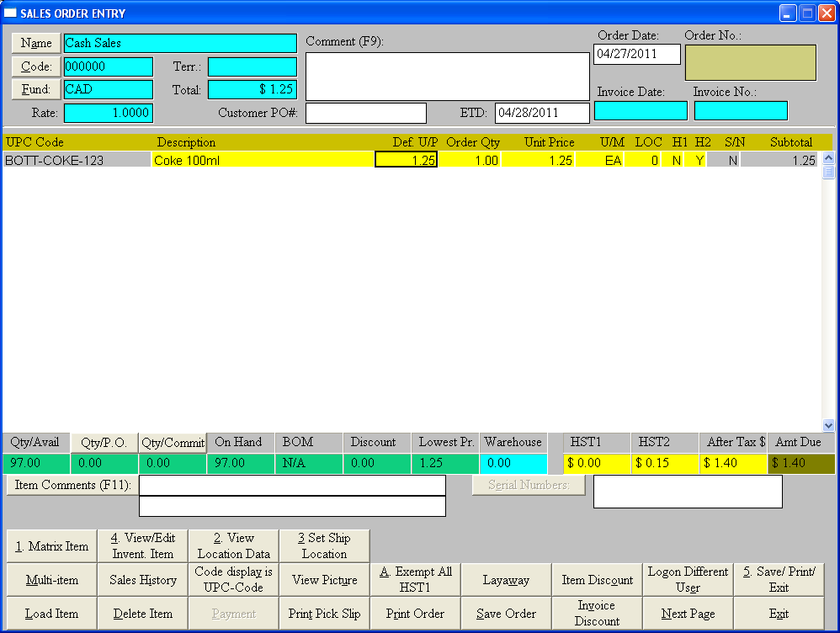Switch to the Qty/P.O. header button
The image size is (840, 633).
click(x=104, y=443)
